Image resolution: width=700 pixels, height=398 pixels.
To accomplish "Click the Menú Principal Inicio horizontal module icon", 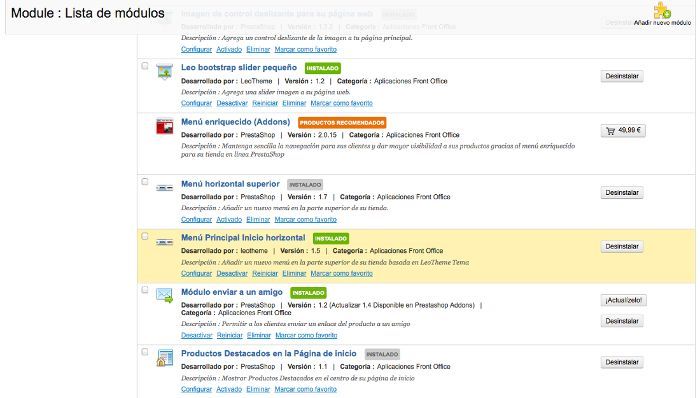I will point(164,242).
